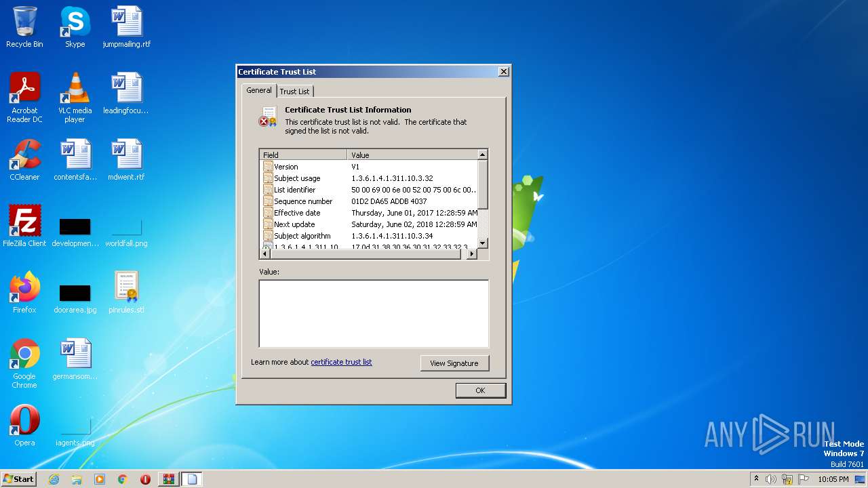Screen dimensions: 868x488
Task: Open Chrome from the taskbar
Action: pos(123,479)
